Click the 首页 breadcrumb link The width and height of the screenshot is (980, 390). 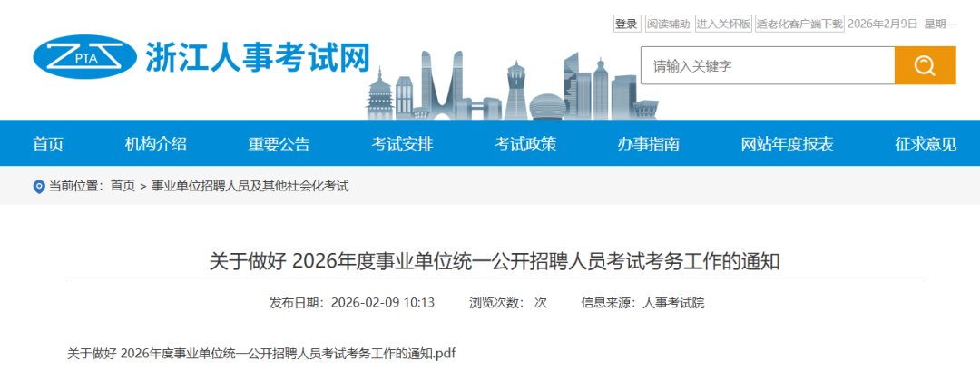point(122,186)
